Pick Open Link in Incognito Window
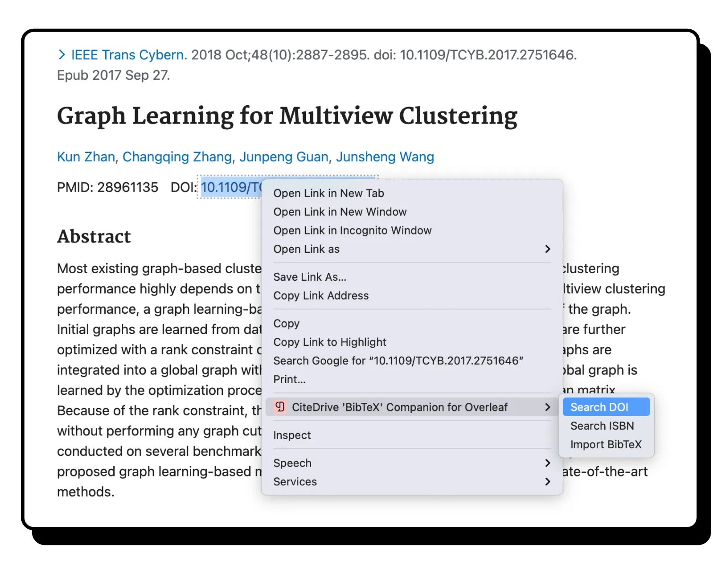 click(352, 231)
